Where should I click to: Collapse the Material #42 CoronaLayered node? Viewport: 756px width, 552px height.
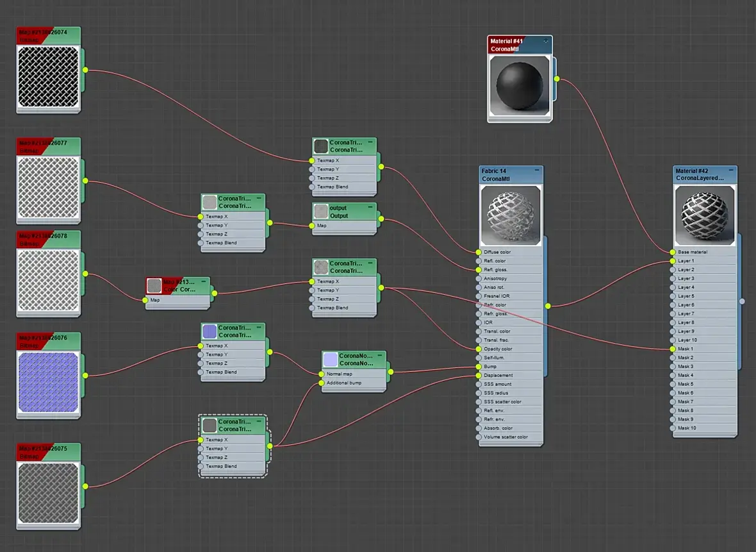[x=731, y=171]
